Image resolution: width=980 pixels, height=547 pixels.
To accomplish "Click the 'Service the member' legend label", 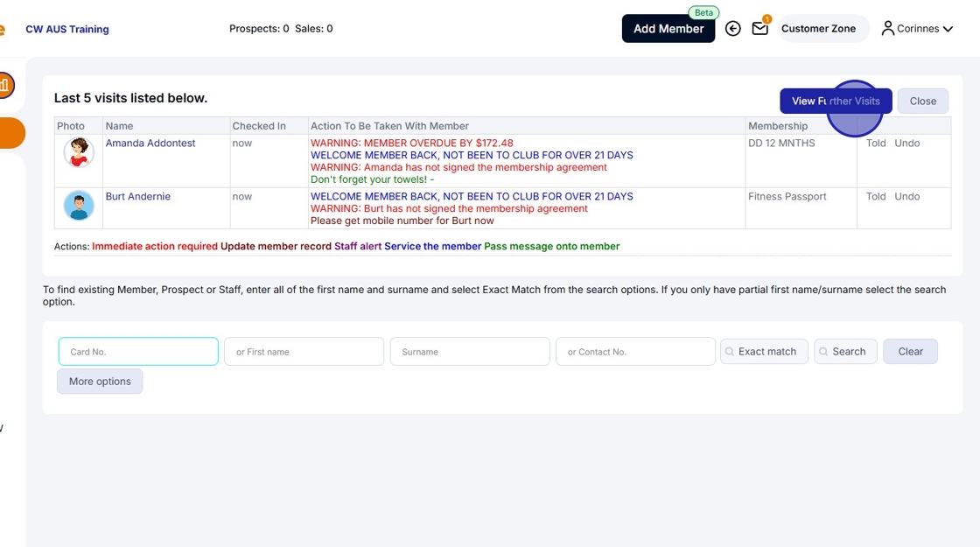I will click(432, 246).
